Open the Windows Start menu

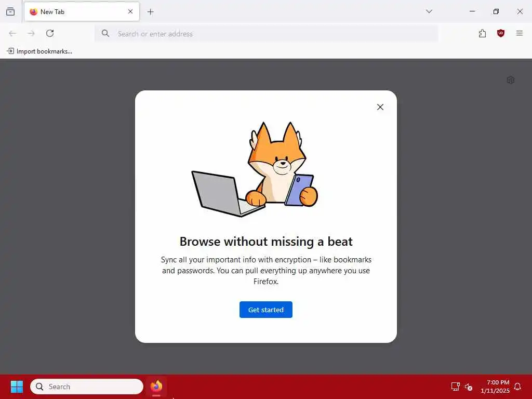click(x=17, y=387)
